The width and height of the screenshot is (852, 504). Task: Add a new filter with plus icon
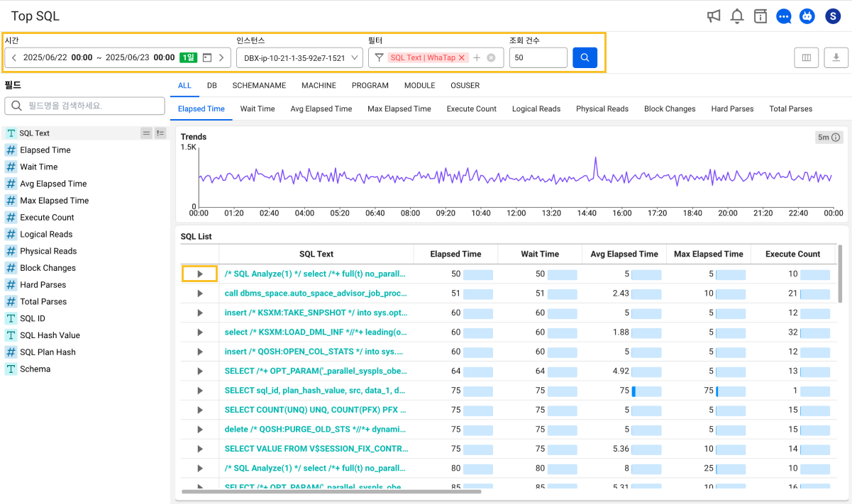tap(477, 57)
